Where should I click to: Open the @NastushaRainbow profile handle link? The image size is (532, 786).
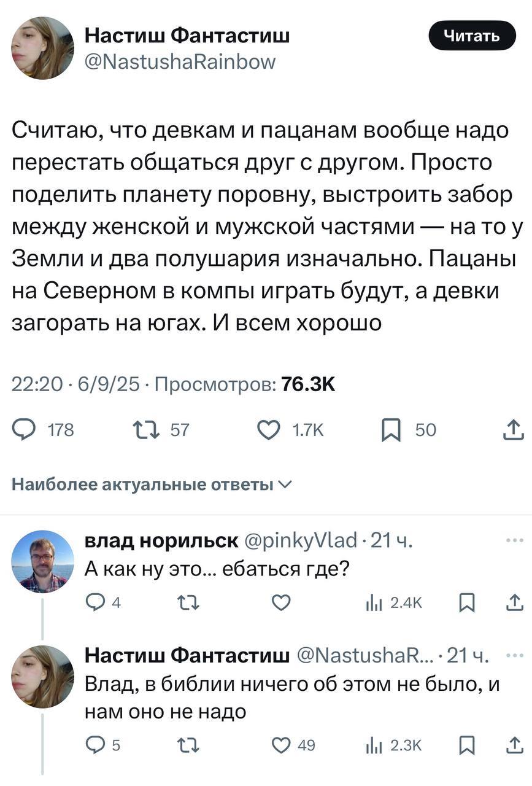pos(180,61)
